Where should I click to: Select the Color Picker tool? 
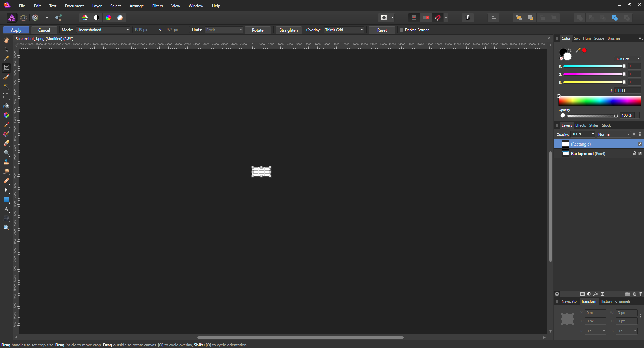(6, 59)
